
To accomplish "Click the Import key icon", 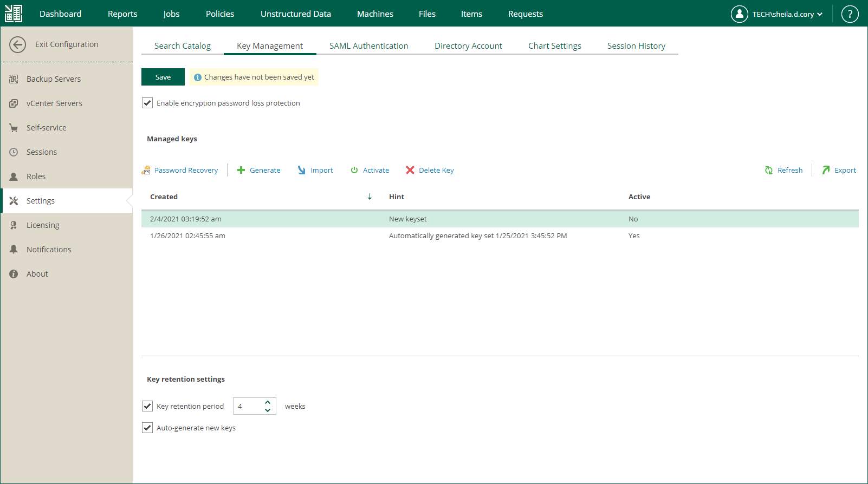I will pos(302,170).
